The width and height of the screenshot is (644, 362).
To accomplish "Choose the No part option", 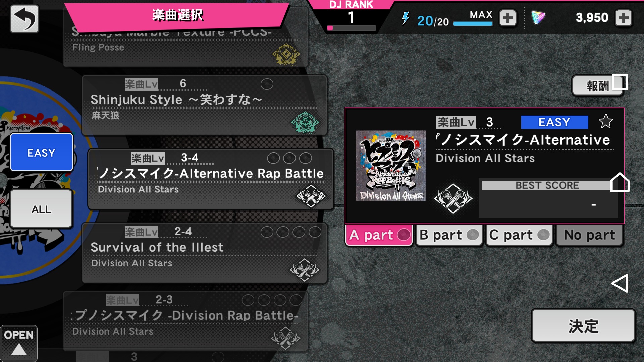I will point(589,235).
